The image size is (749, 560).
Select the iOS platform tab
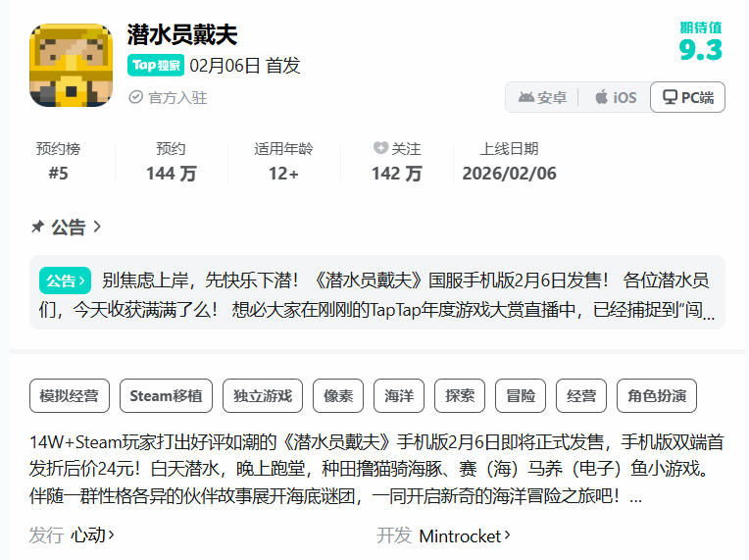click(x=615, y=97)
